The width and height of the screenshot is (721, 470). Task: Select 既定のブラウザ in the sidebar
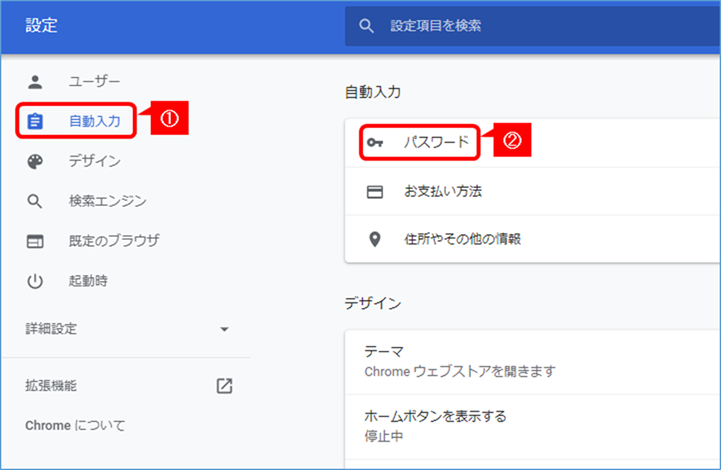(x=114, y=241)
